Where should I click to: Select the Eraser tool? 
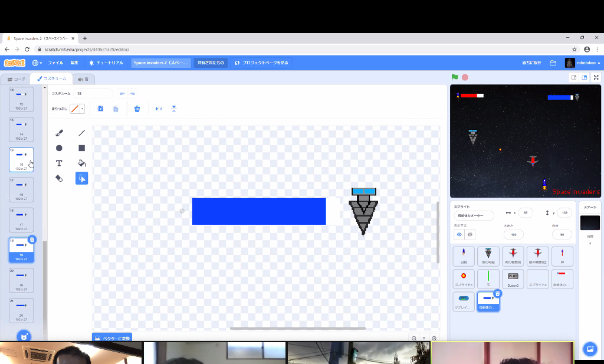pyautogui.click(x=59, y=178)
